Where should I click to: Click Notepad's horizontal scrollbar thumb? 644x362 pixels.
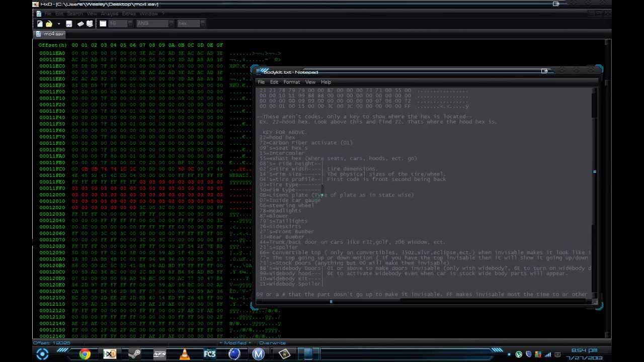tap(331, 302)
